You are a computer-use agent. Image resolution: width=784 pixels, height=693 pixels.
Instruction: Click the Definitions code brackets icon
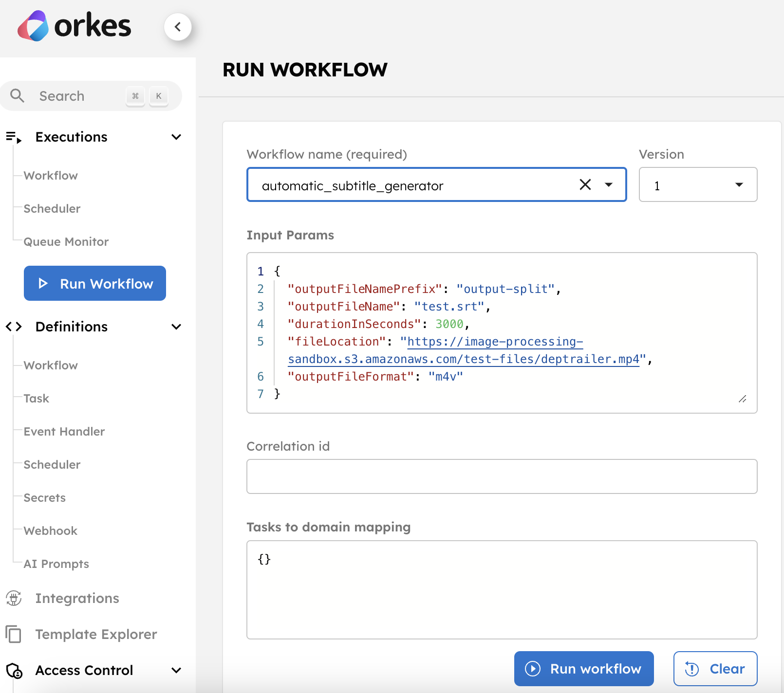click(14, 327)
